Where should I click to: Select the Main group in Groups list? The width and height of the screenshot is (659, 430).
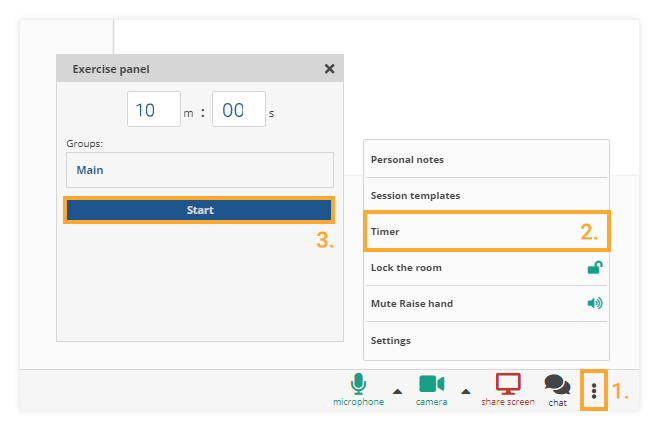pos(200,170)
